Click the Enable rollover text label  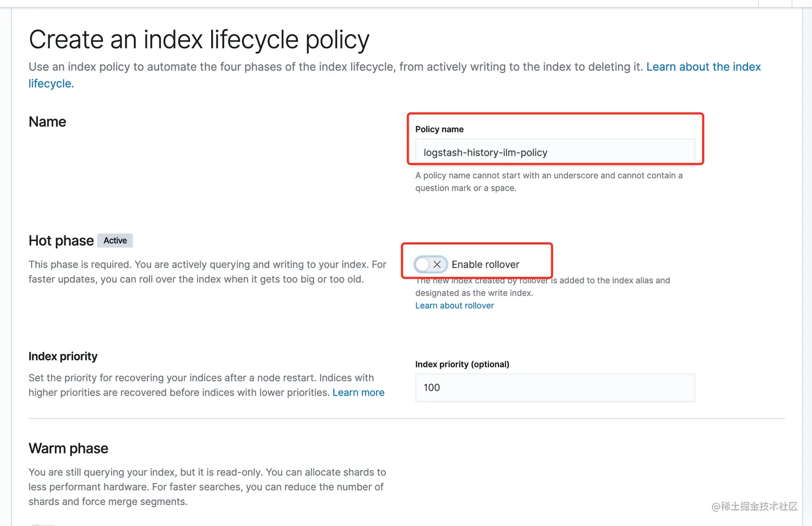[485, 264]
